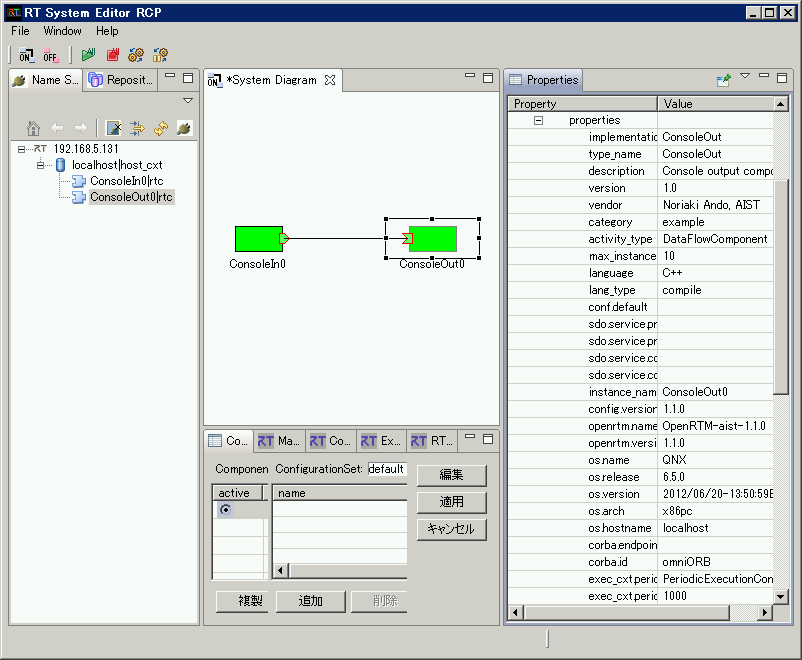The height and width of the screenshot is (660, 802).
Task: Click the Properties scroll-right arrow
Action: tap(765, 612)
